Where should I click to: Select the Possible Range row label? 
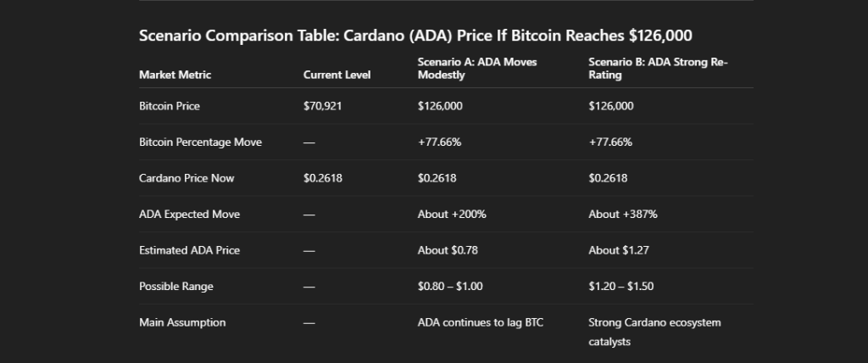tap(176, 286)
